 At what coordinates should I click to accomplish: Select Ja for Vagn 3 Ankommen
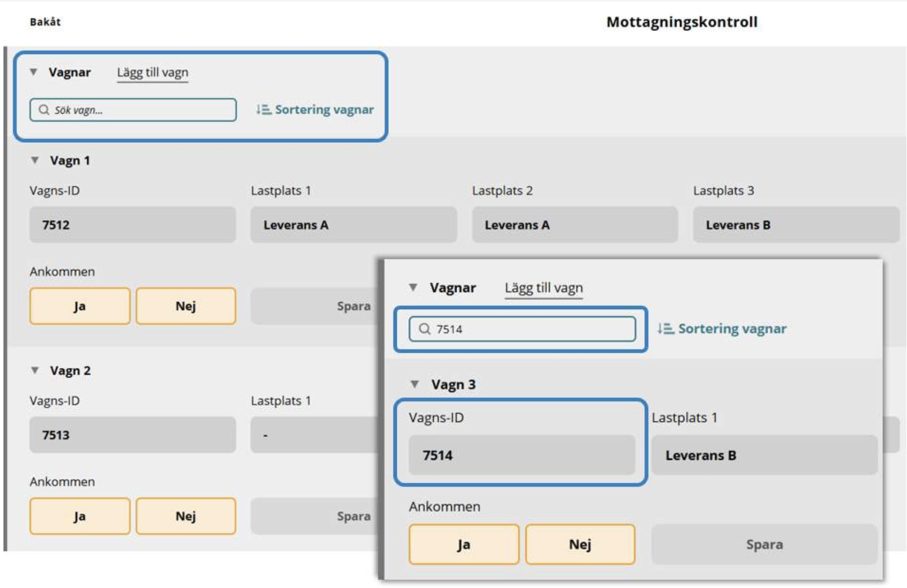[464, 544]
